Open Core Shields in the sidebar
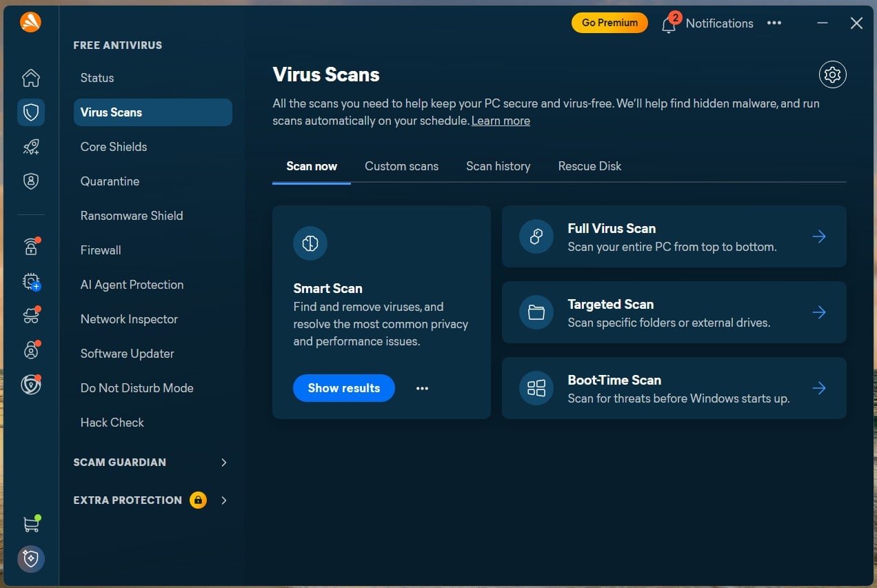This screenshot has height=588, width=877. [153, 147]
